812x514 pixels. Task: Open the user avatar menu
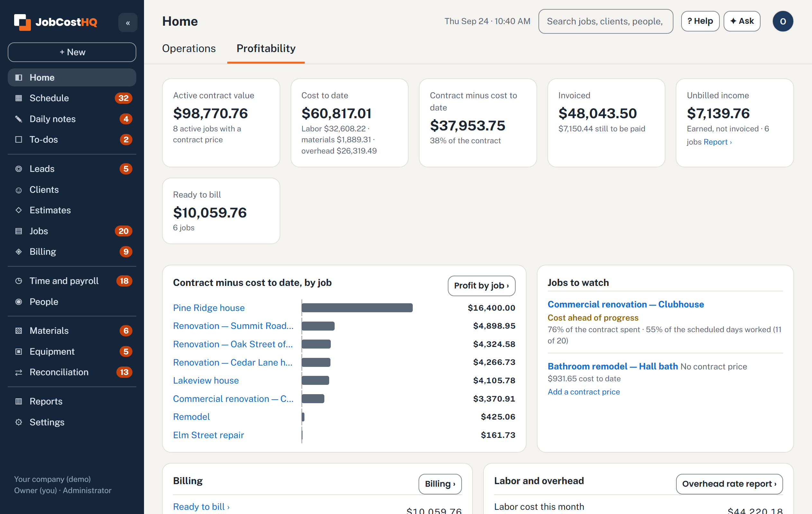pos(783,21)
